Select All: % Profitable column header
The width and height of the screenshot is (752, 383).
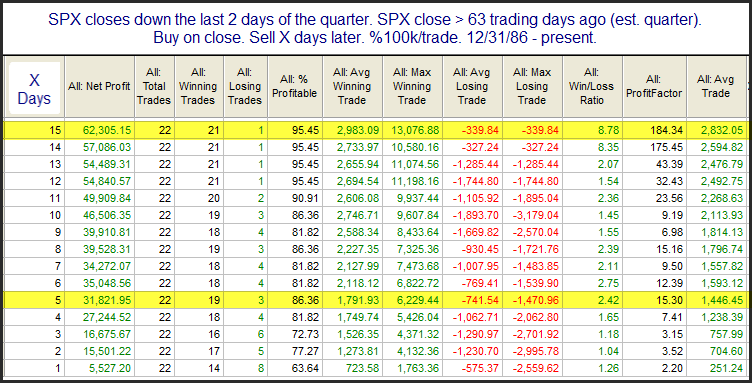(295, 88)
